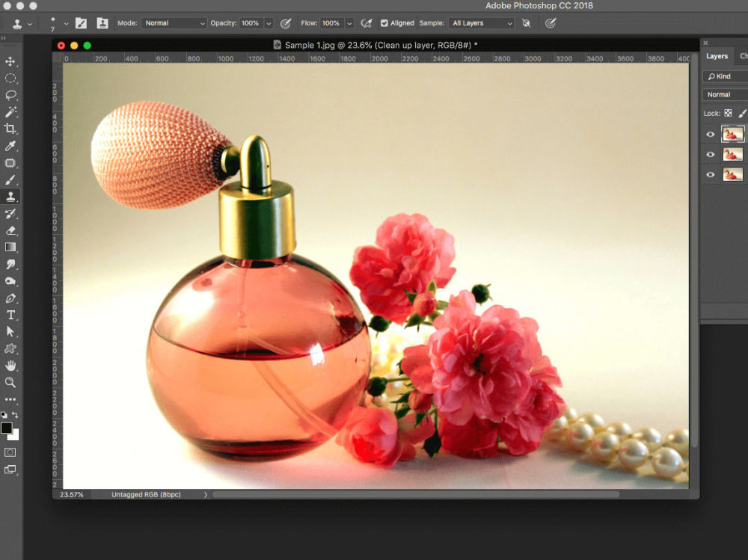Click the zoom 23.57% field in status bar
Viewport: 748px width, 560px height.
[72, 495]
